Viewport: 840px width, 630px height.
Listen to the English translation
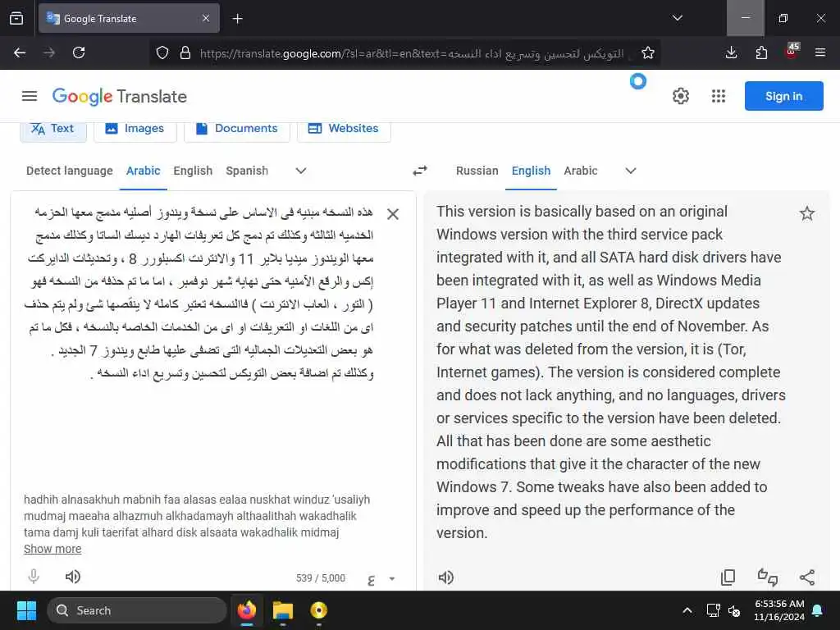tap(445, 577)
